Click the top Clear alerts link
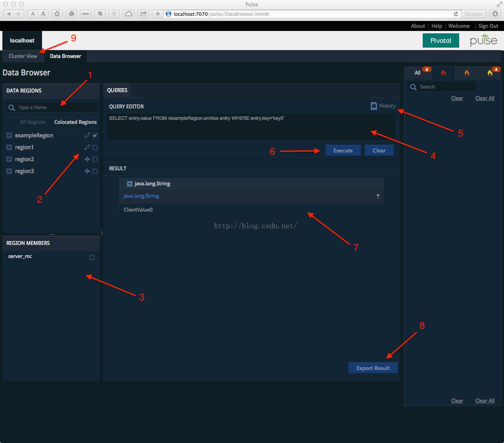This screenshot has height=443, width=504. point(457,98)
